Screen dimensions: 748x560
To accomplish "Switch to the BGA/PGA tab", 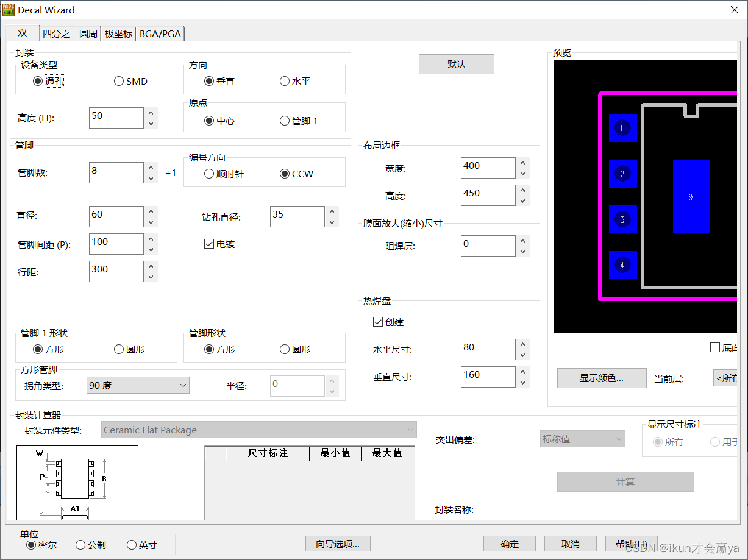I will (160, 34).
